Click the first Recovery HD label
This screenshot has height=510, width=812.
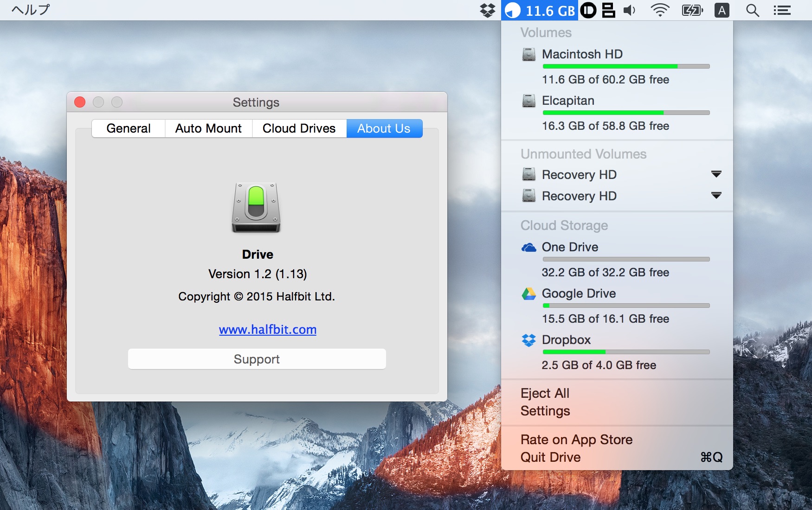(579, 175)
